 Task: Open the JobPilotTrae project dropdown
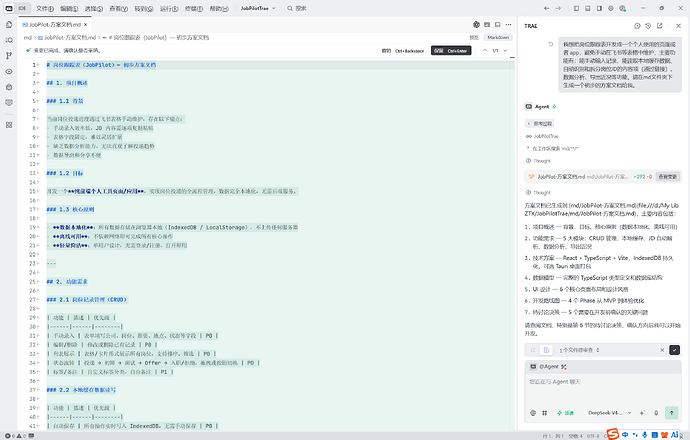pos(258,8)
